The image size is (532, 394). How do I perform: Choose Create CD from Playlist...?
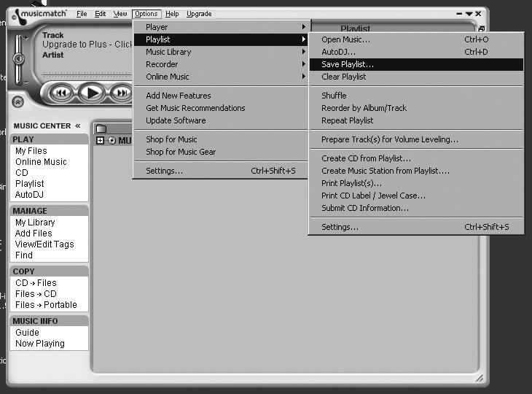coord(416,158)
